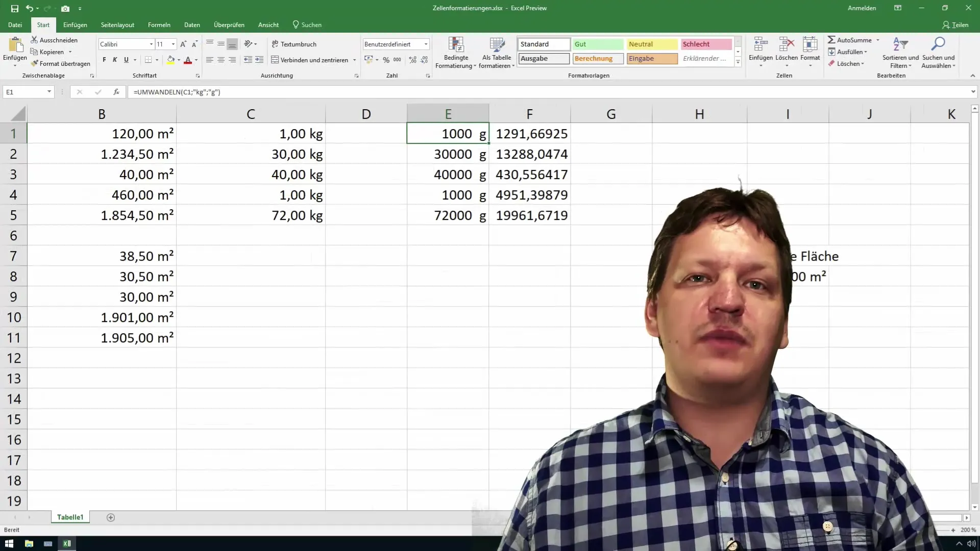Viewport: 980px width, 551px height.
Task: Toggle italic K formatting
Action: (x=115, y=60)
